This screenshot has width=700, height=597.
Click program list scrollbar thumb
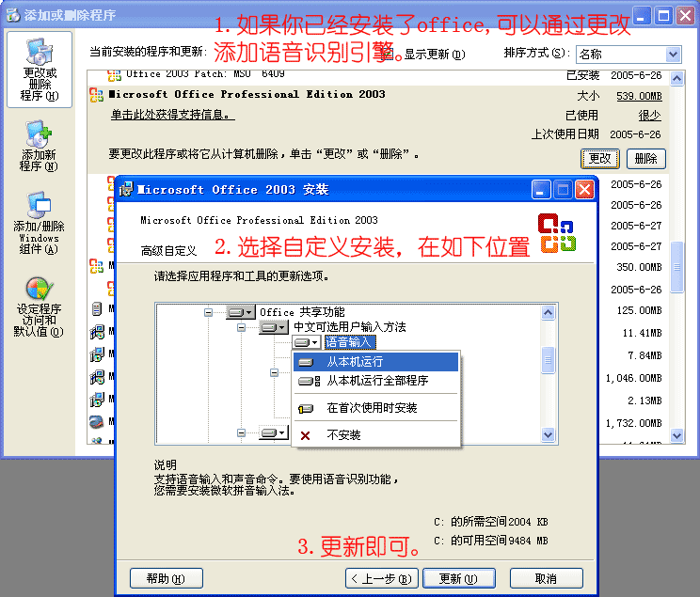676,267
